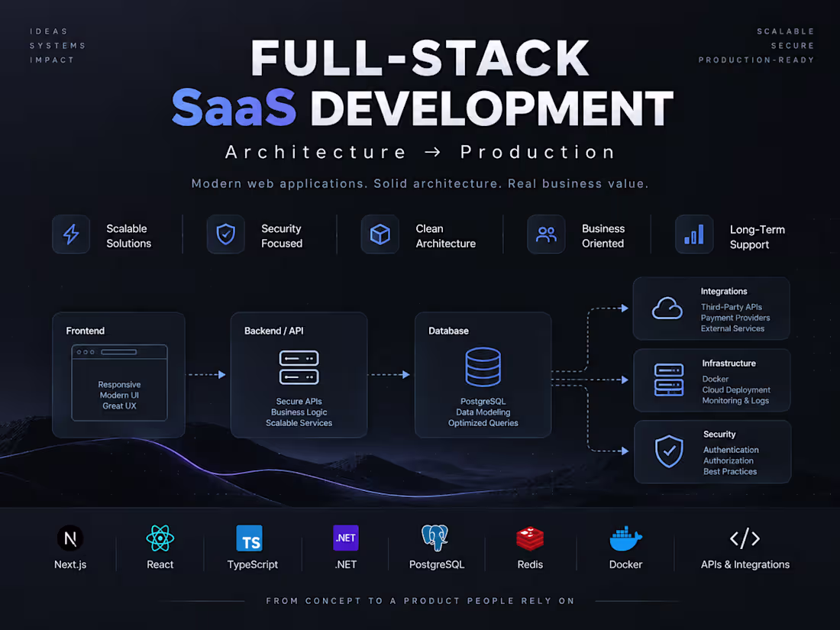The image size is (840, 630).
Task: Click the "Responsive" text in Frontend mockup
Action: [119, 385]
